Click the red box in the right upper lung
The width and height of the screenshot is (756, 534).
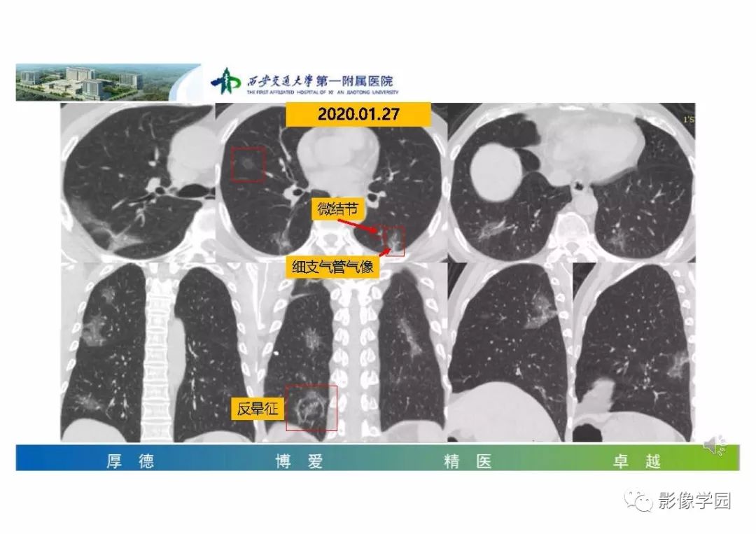pyautogui.click(x=248, y=165)
